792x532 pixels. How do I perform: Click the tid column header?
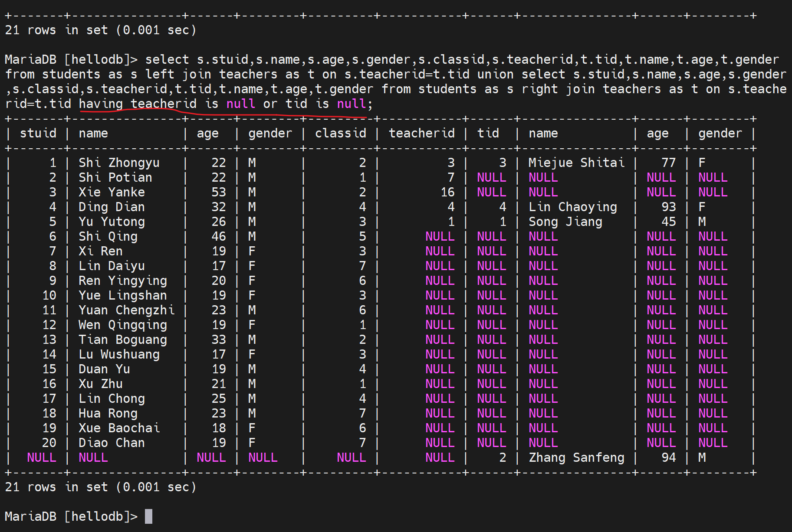coord(488,133)
